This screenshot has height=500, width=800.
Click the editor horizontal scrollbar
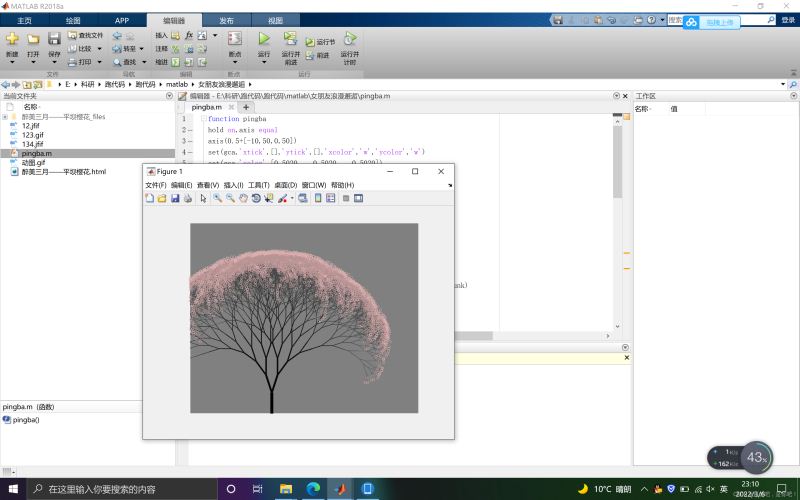[473, 336]
